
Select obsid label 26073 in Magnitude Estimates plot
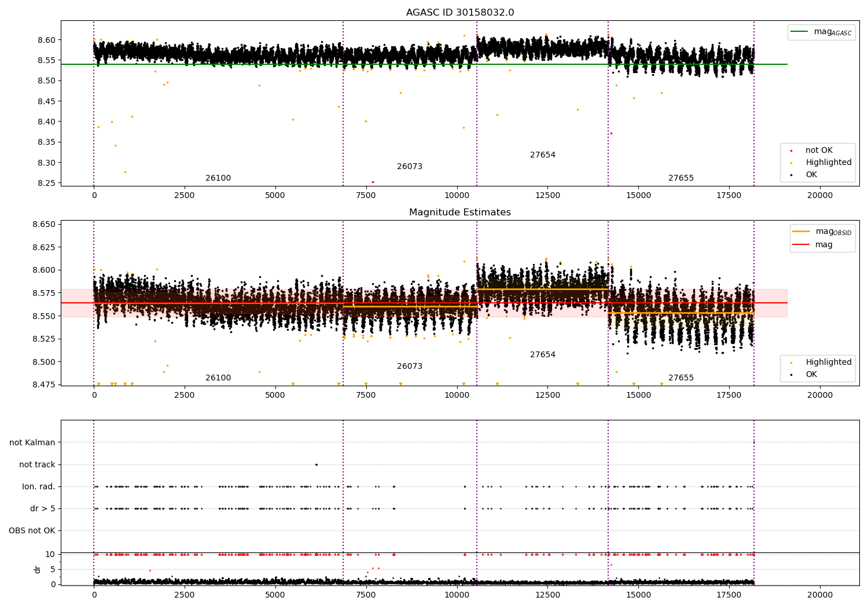410,366
